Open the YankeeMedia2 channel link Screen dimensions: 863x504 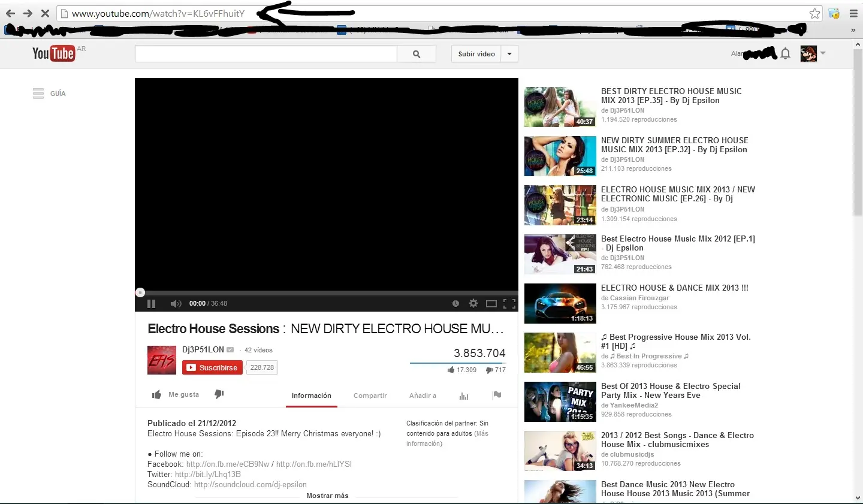(634, 405)
